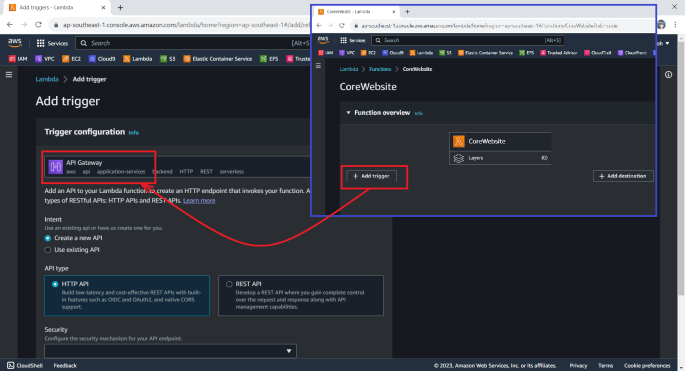Open Services grid in Add trigger window
Viewport: 685px width, 371px height.
52,43
